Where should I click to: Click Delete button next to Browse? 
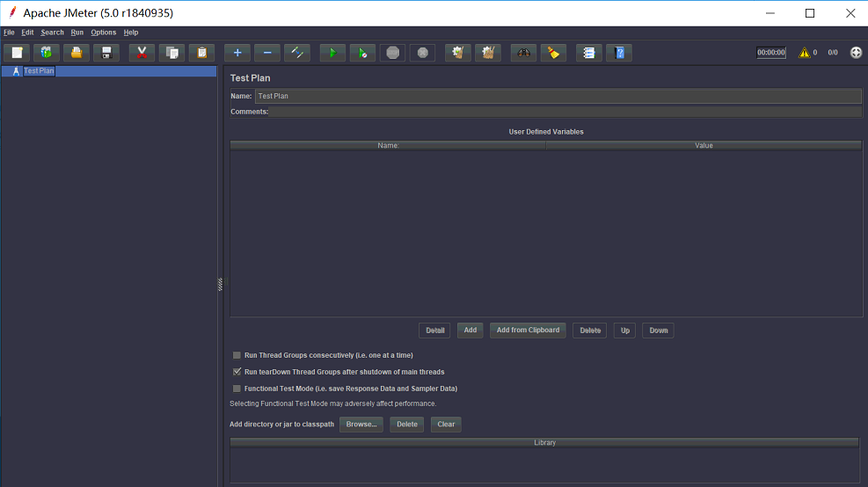(x=407, y=425)
